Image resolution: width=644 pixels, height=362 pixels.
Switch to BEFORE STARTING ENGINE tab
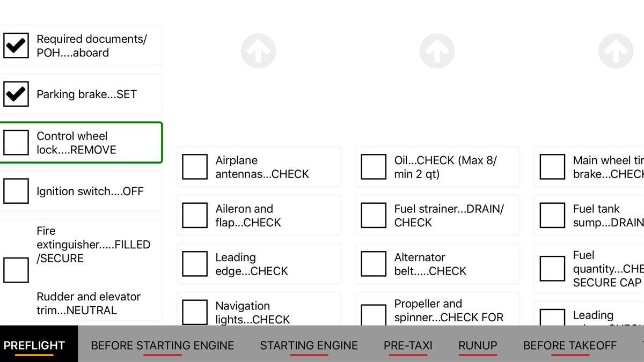(x=162, y=345)
